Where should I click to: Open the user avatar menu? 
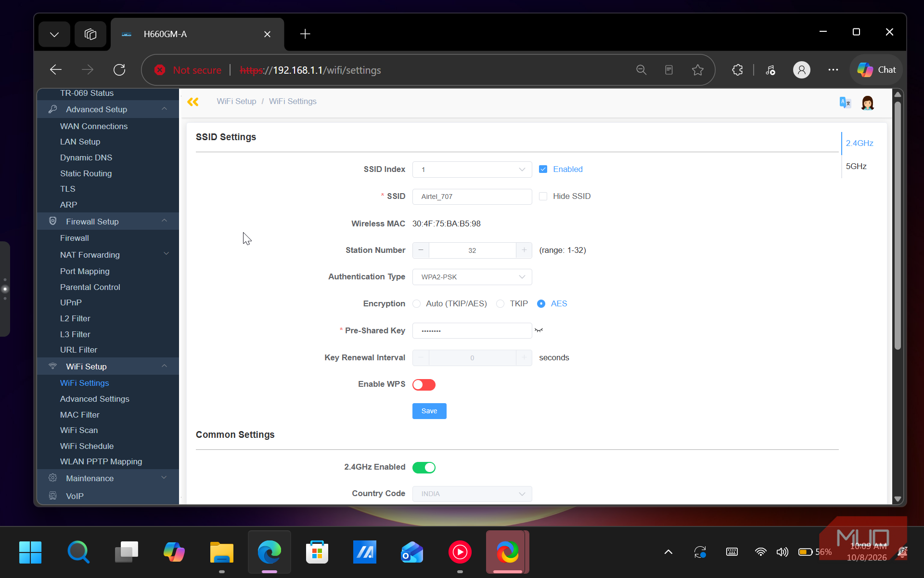[x=867, y=103]
